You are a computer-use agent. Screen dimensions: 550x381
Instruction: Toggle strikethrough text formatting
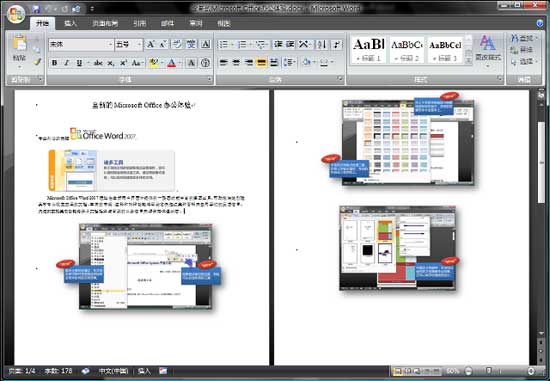(x=98, y=63)
